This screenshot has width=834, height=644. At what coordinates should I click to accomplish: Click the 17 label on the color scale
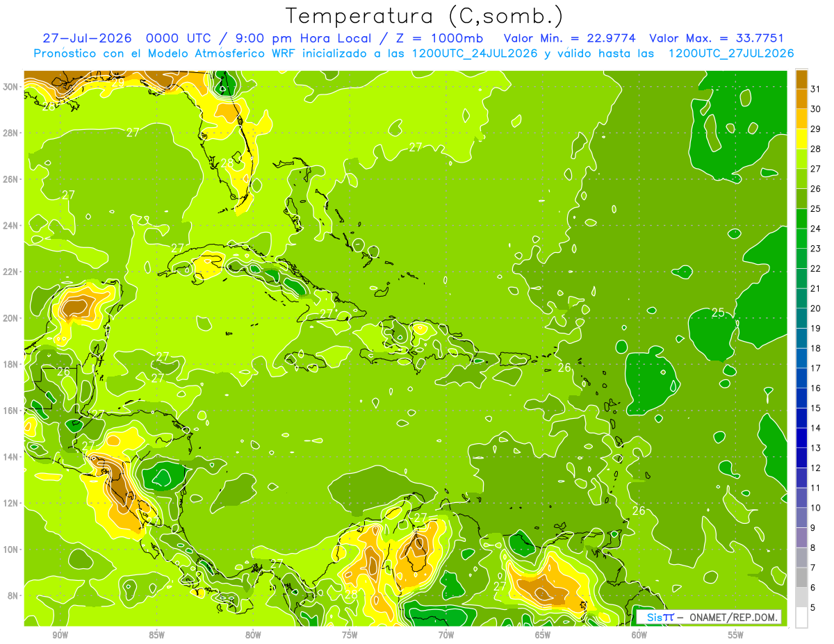[x=816, y=368]
